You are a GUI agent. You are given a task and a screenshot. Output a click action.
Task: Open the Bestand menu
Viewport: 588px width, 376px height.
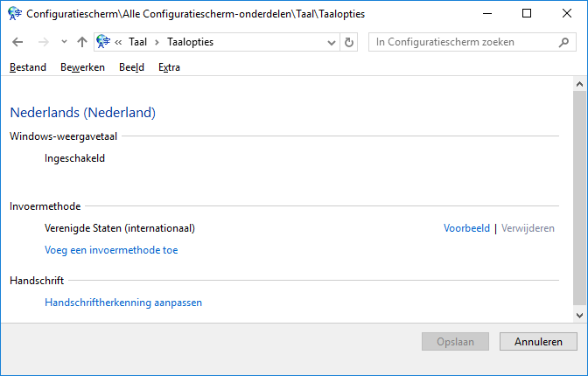(27, 67)
